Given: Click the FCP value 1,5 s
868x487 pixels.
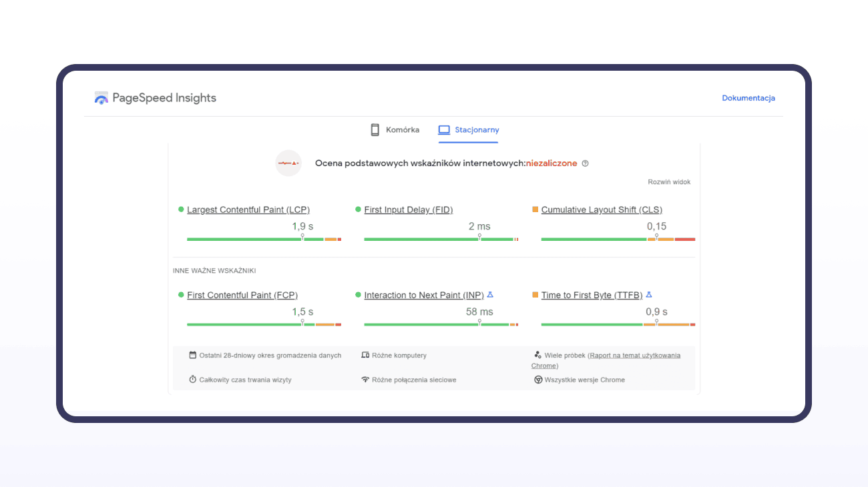Looking at the screenshot, I should (302, 312).
